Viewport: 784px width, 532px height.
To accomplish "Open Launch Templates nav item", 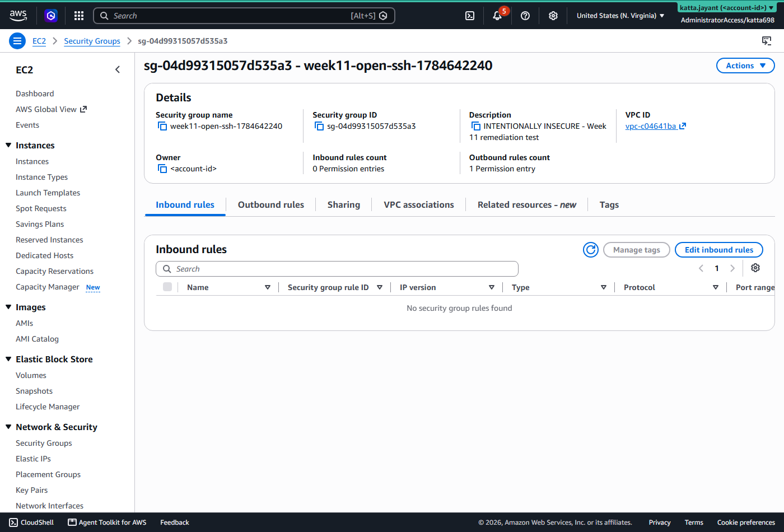I will 48,193.
